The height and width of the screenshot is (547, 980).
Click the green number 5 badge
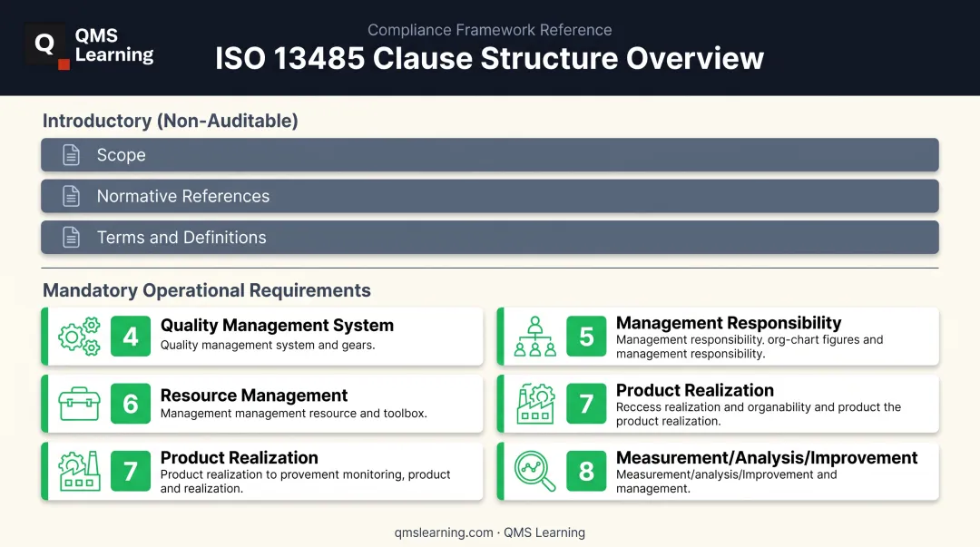click(x=586, y=337)
